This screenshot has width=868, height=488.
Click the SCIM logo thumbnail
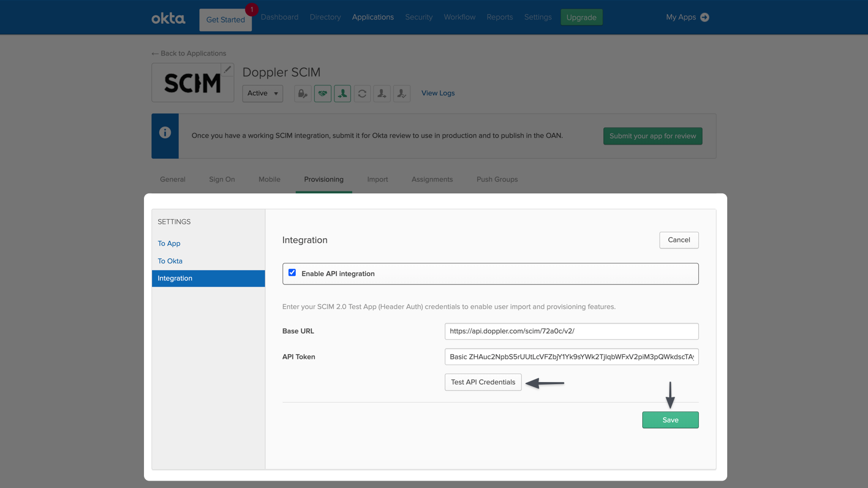pos(192,83)
